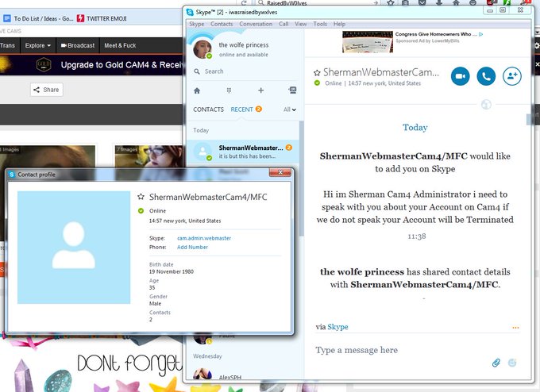Image resolution: width=540 pixels, height=392 pixels.
Task: Open the Contacts menu
Action: point(222,24)
